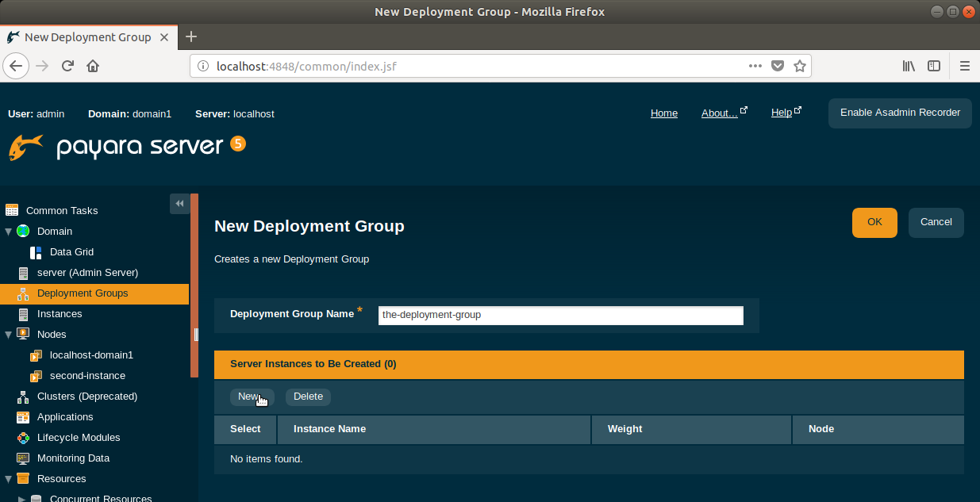
Task: Click the second-instance node icon
Action: (x=36, y=376)
